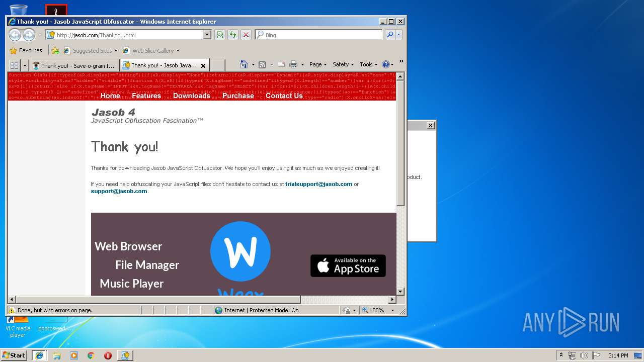Select the Jasob JavaScript Obfuscator tab
The width and height of the screenshot is (644, 362).
pyautogui.click(x=161, y=65)
